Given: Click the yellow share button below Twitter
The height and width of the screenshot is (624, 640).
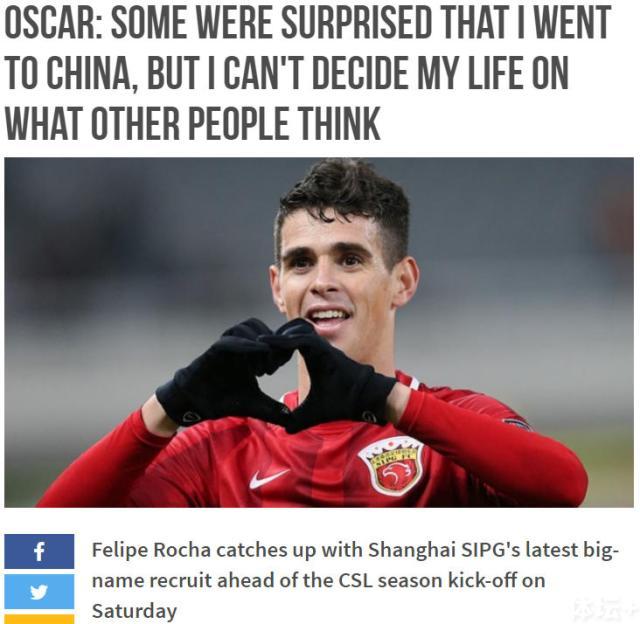Looking at the screenshot, I should [39, 619].
